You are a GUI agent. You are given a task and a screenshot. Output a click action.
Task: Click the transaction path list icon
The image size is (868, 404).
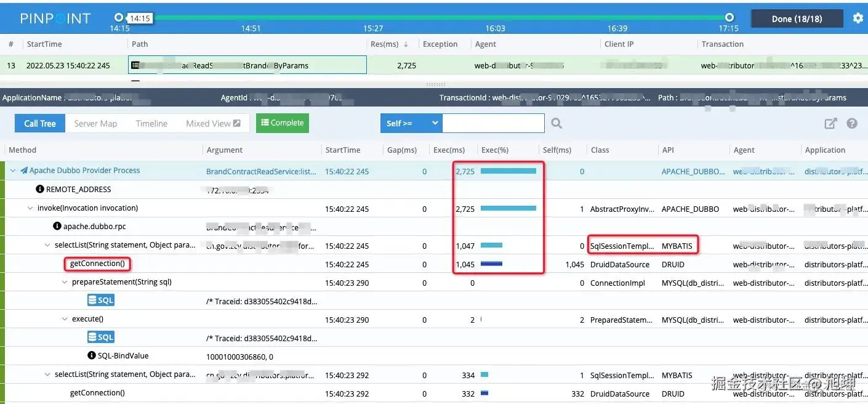tap(135, 65)
